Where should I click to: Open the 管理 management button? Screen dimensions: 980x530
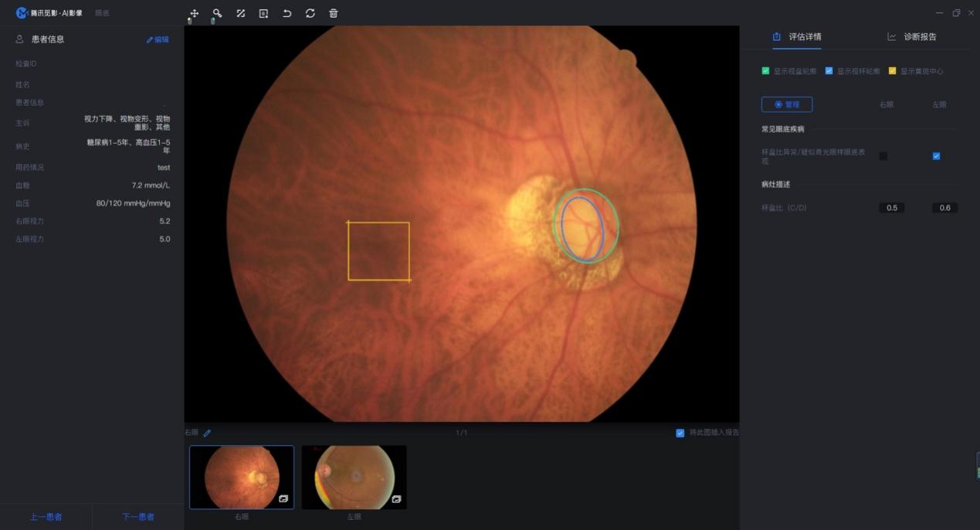pos(787,104)
